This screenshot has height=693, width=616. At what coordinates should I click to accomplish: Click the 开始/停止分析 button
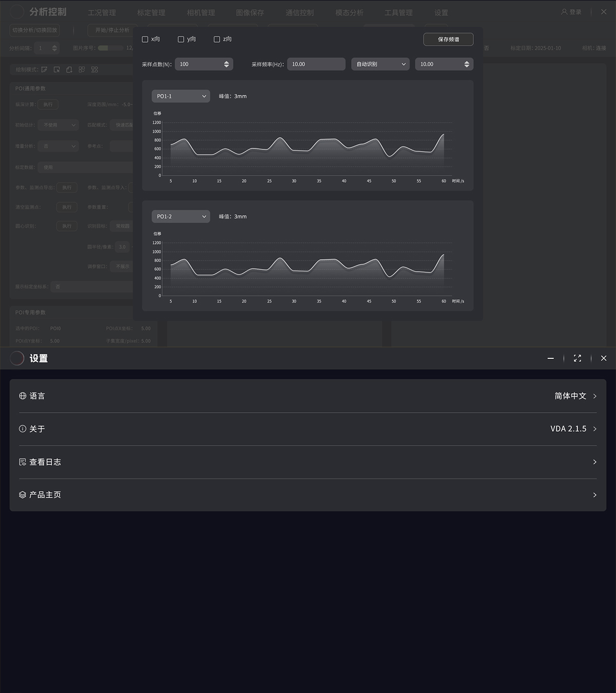pos(112,30)
